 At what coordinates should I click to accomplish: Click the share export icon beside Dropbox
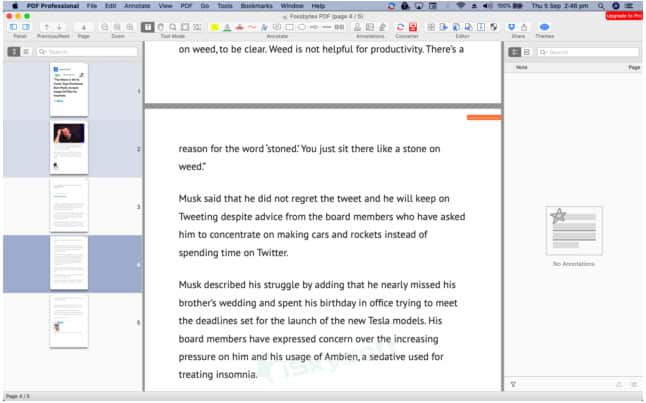click(x=524, y=27)
